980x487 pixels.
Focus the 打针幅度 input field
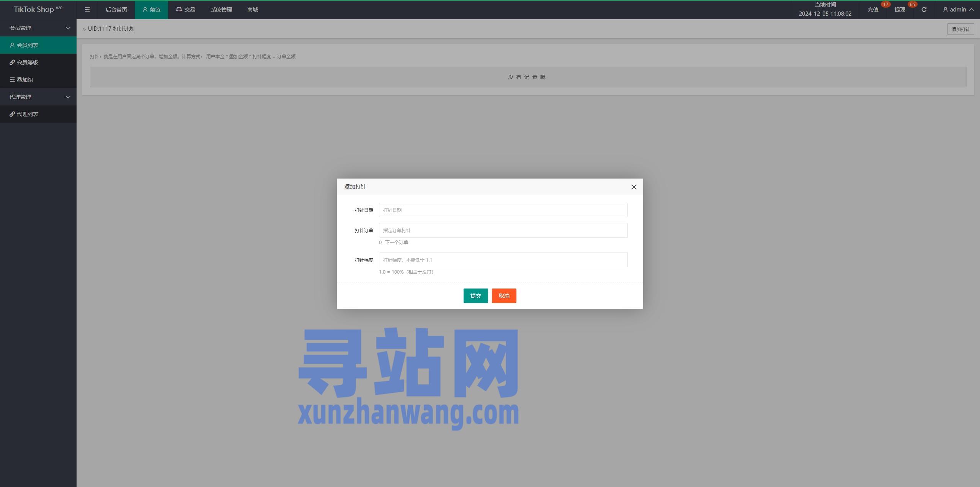503,260
